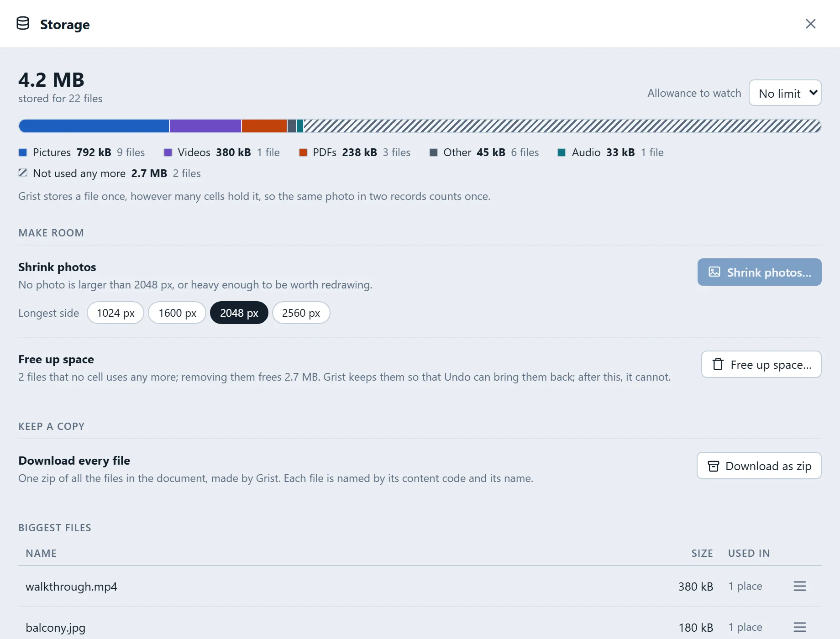
Task: Click the 4.2 MB total text
Action: 51,80
